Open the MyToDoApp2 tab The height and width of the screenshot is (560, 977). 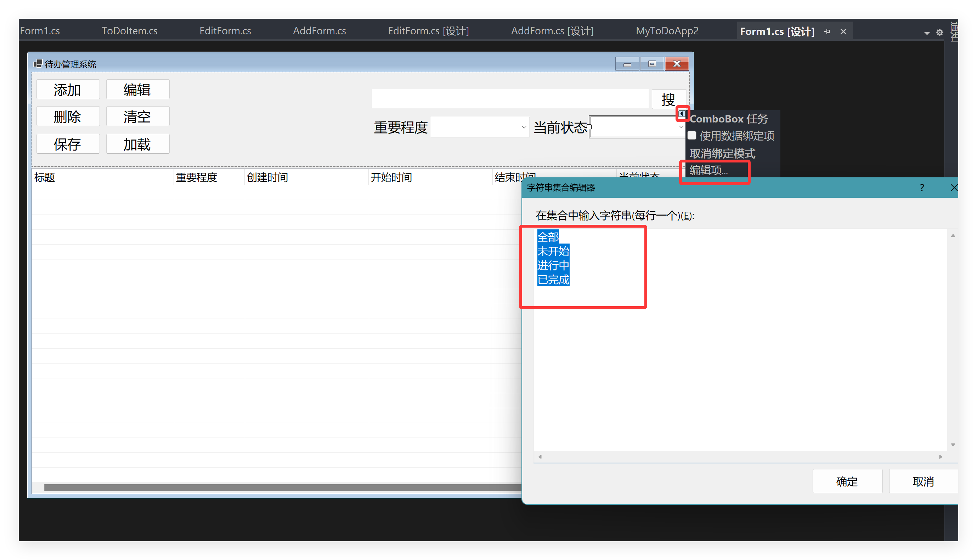(x=667, y=31)
